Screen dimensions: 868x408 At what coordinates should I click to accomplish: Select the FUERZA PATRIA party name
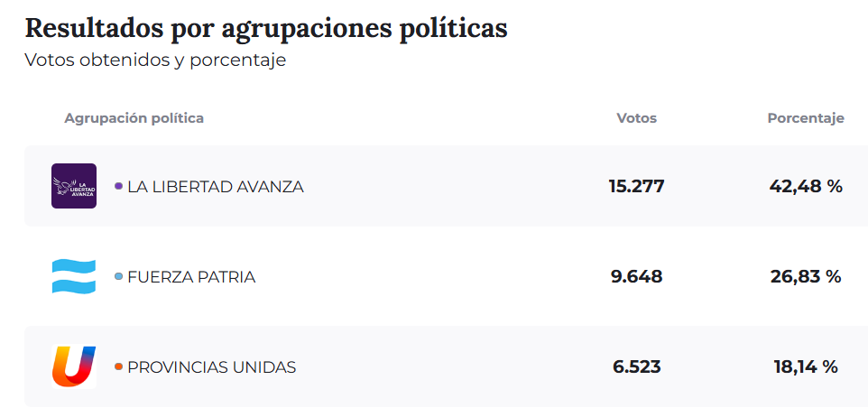[191, 277]
